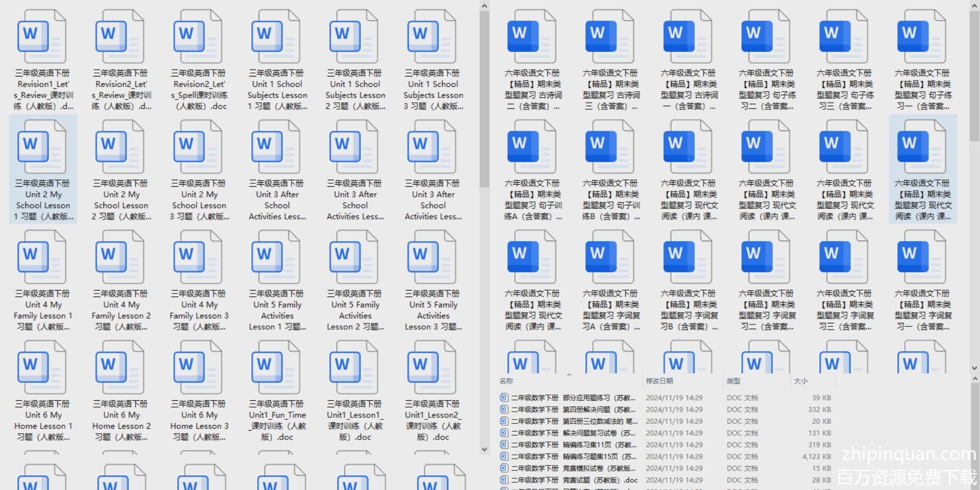Open Unit 4 My Family Lesson 3 file
The width and height of the screenshot is (980, 490).
[x=198, y=258]
